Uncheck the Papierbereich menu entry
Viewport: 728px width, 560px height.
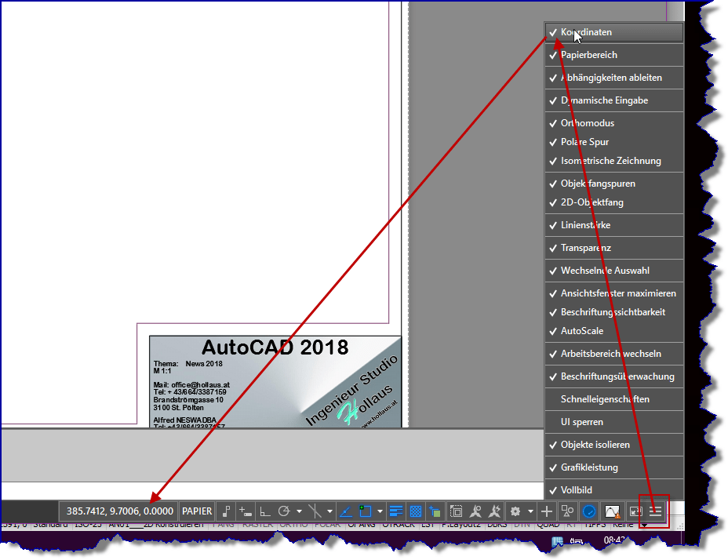click(x=613, y=55)
